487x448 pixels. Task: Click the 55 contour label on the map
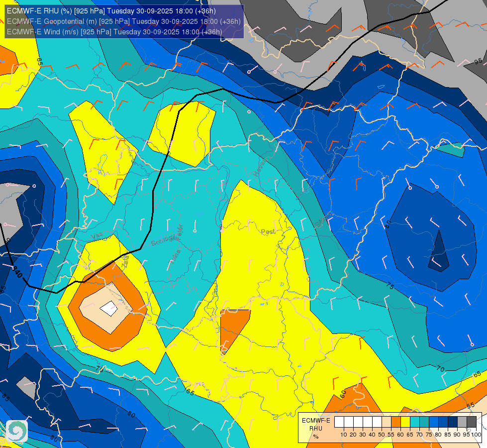471,405
